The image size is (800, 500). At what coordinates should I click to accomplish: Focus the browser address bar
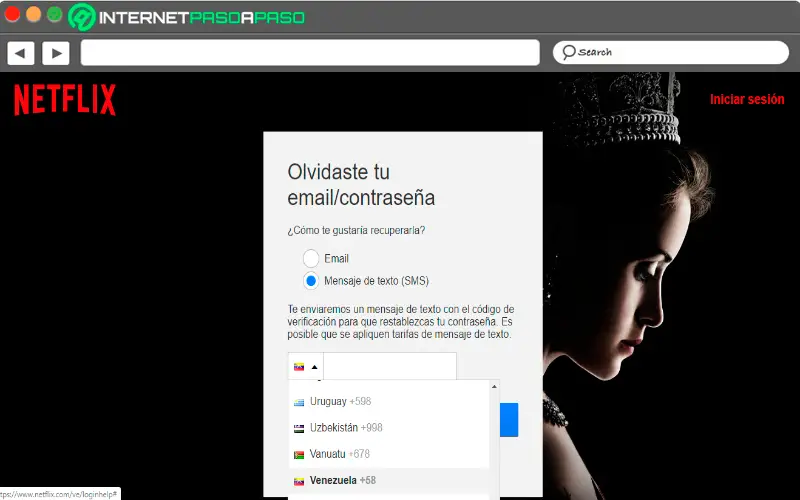[x=310, y=53]
